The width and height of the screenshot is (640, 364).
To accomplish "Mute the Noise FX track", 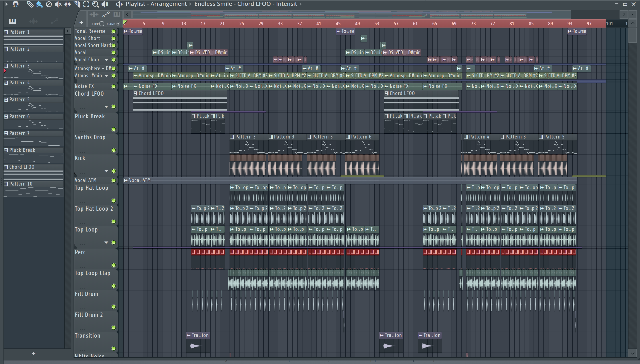I will tap(114, 87).
